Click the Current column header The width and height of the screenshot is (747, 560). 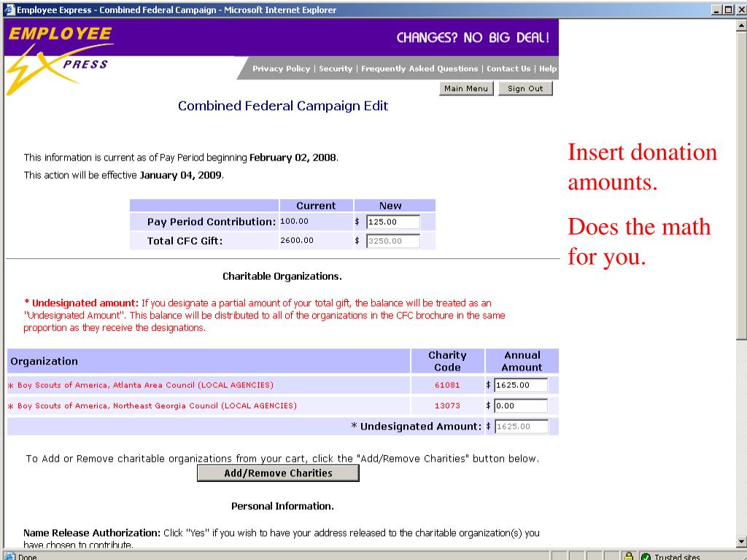pos(316,206)
